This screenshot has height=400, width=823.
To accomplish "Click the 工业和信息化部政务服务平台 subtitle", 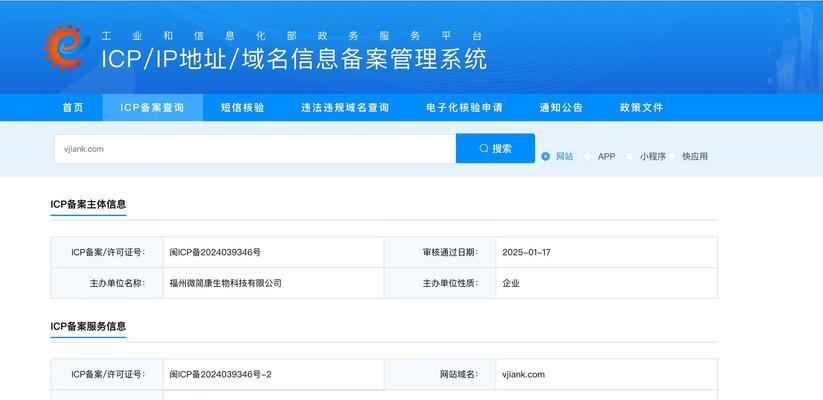I will (292, 36).
